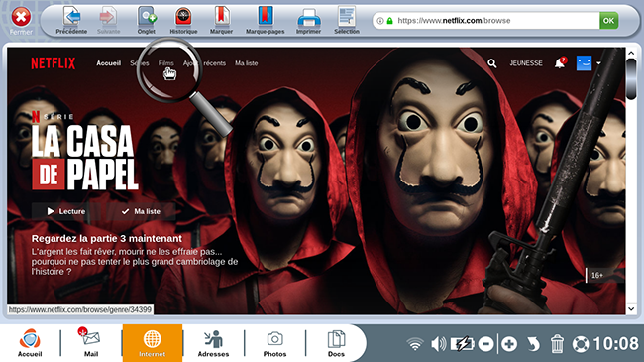The image size is (644, 362).
Task: Select the orange Internet taskbar tile
Action: 152,343
